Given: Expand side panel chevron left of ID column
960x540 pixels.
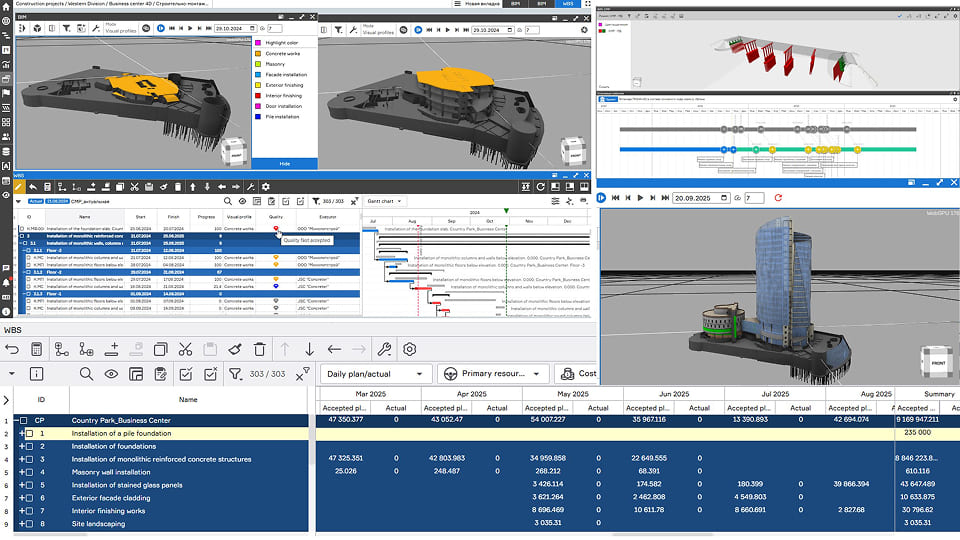Looking at the screenshot, I should (6, 400).
